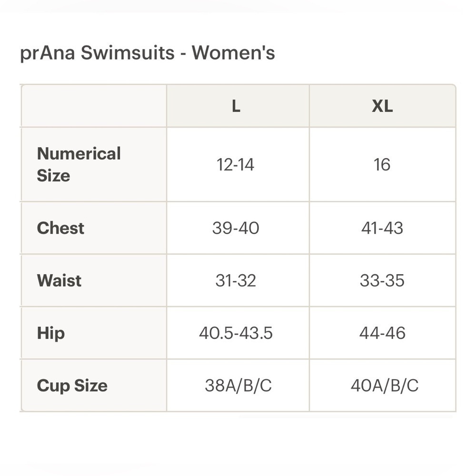The height and width of the screenshot is (476, 476).
Task: Select the 38A/B/C cup size cell
Action: pos(238,386)
